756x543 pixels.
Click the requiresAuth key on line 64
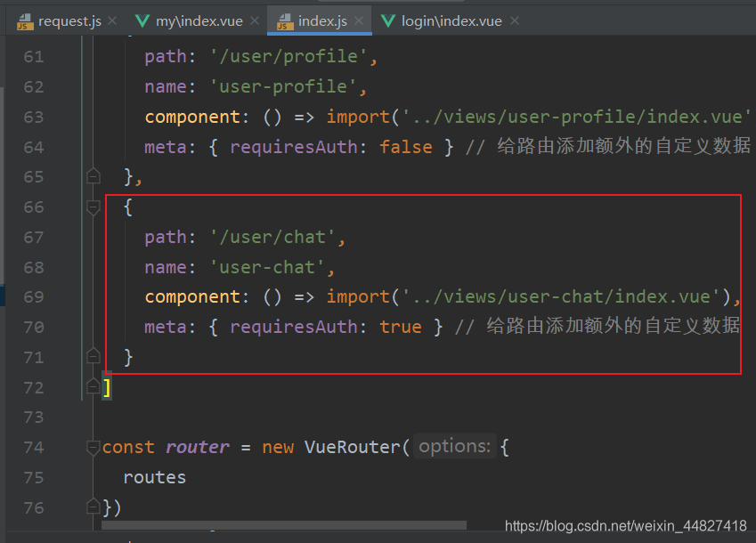294,147
